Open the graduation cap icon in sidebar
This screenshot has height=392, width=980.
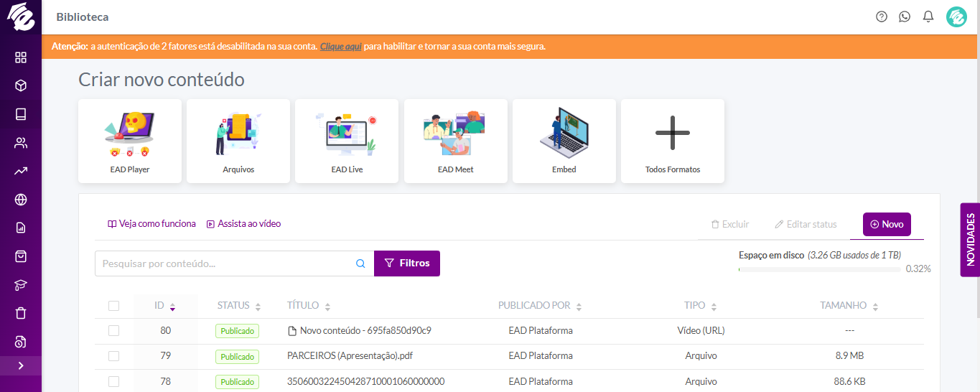(21, 285)
